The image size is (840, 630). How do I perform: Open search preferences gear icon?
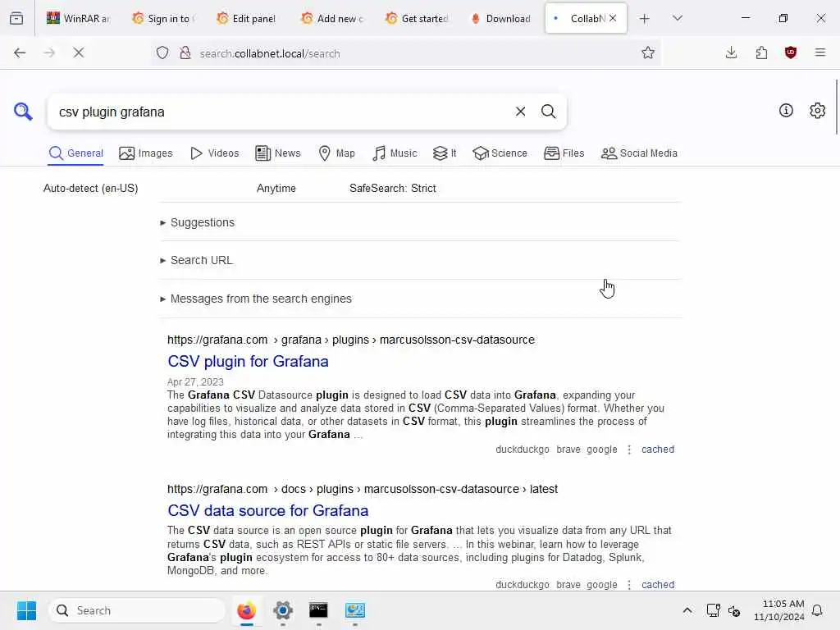tap(818, 111)
